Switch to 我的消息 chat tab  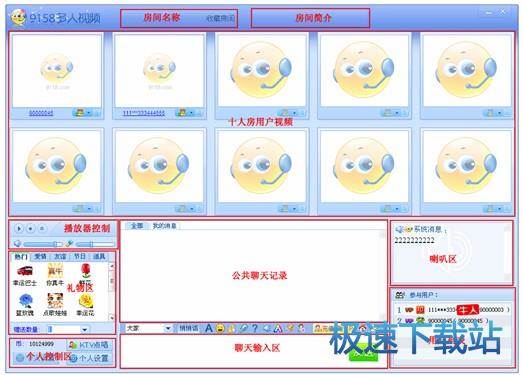point(164,226)
